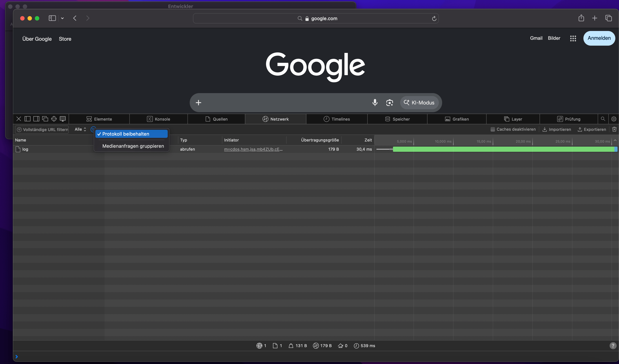619x364 pixels.
Task: Toggle the Safari sidebar button
Action: point(52,18)
